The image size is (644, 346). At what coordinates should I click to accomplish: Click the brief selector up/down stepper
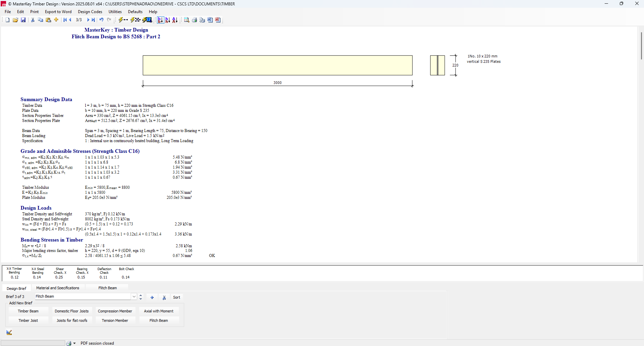pos(141,297)
